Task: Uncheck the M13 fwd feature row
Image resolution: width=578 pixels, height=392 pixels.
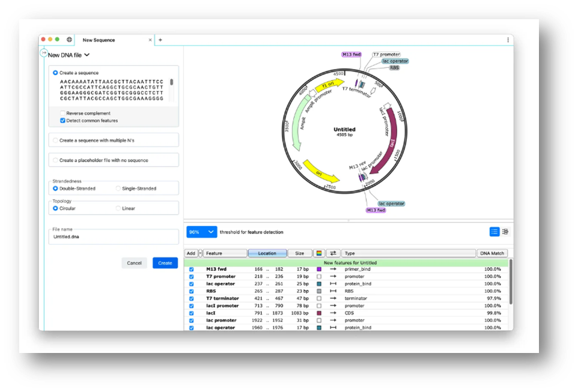Action: pos(193,268)
